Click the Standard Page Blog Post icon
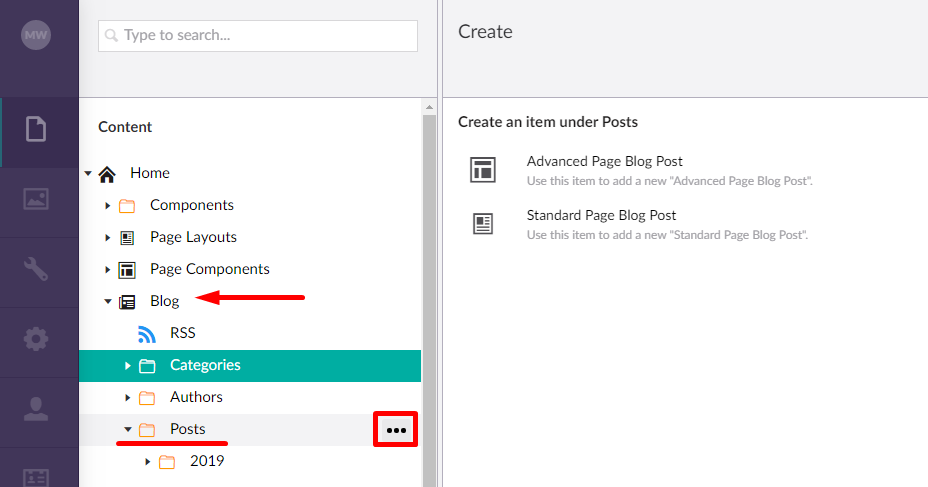 pos(483,224)
